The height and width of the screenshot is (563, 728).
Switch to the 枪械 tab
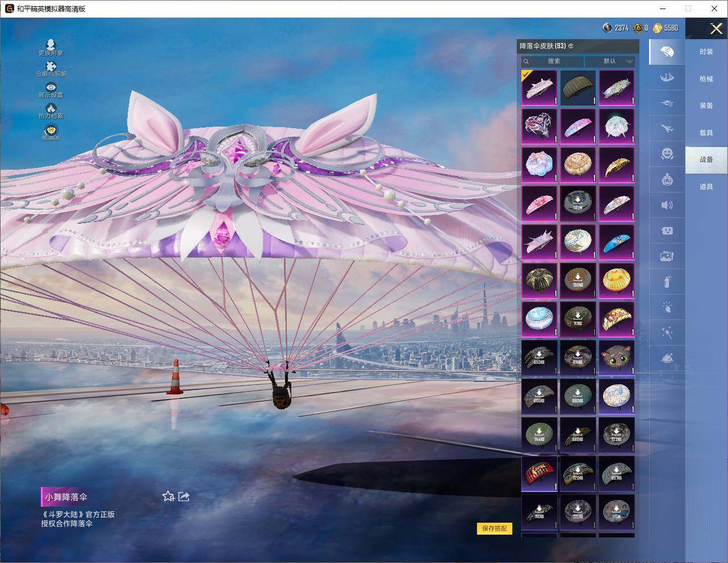[x=706, y=79]
